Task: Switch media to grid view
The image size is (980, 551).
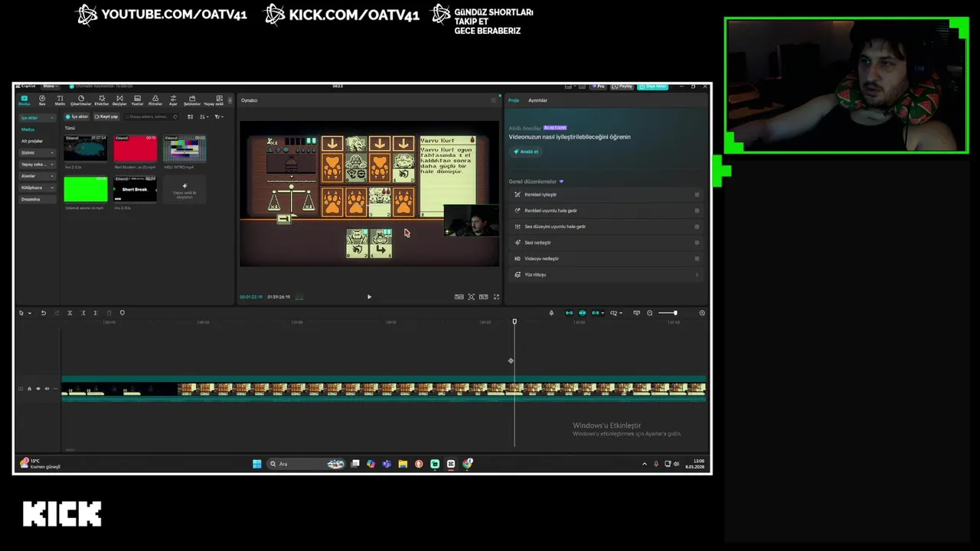Action: coord(189,116)
